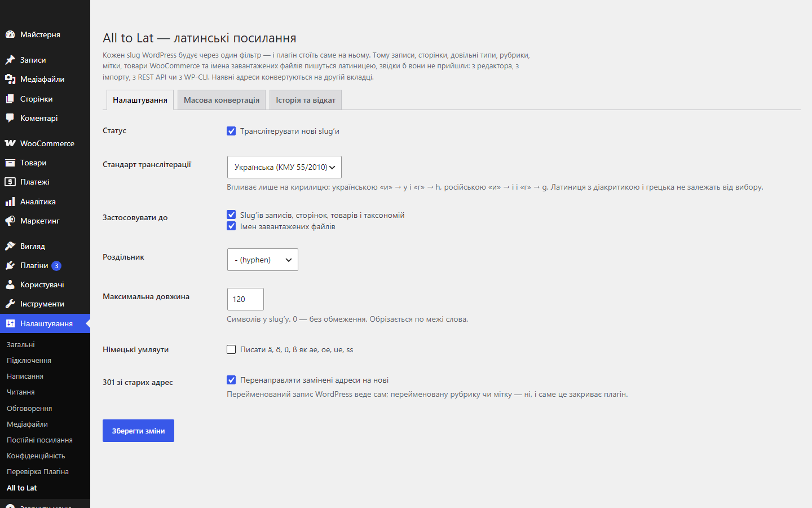
Task: Click the Майстерня menu label
Action: tap(40, 34)
